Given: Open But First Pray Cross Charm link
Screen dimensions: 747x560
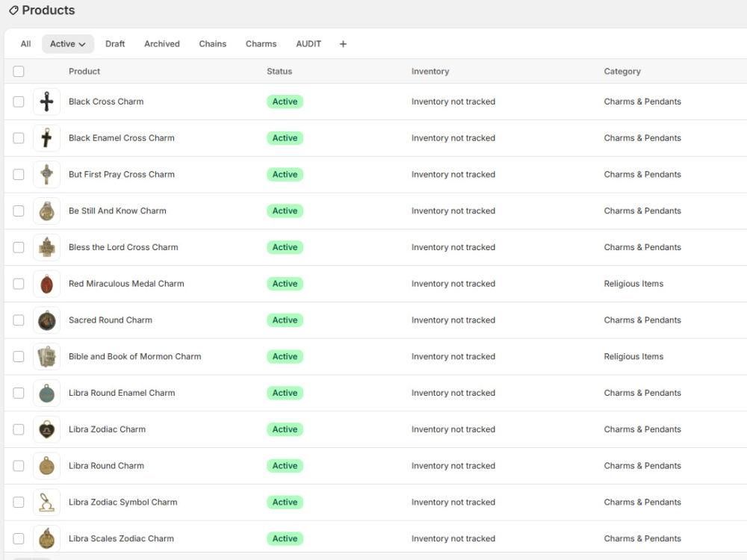Looking at the screenshot, I should 122,174.
